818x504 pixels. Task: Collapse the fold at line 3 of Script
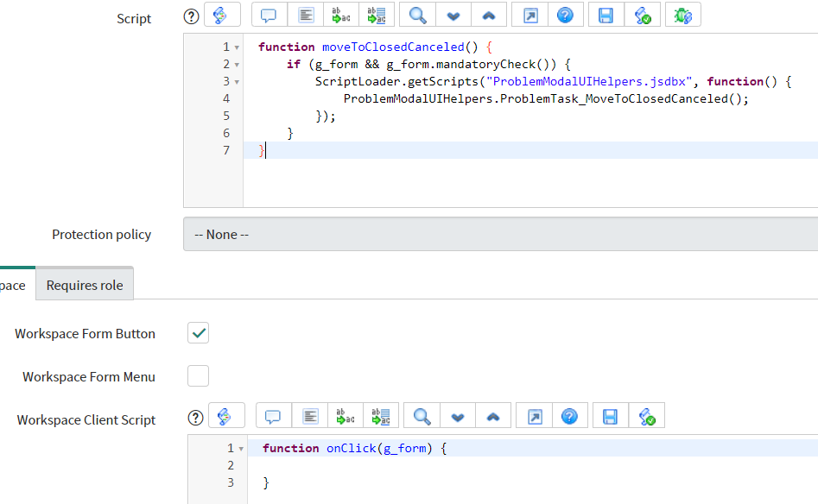[237, 82]
